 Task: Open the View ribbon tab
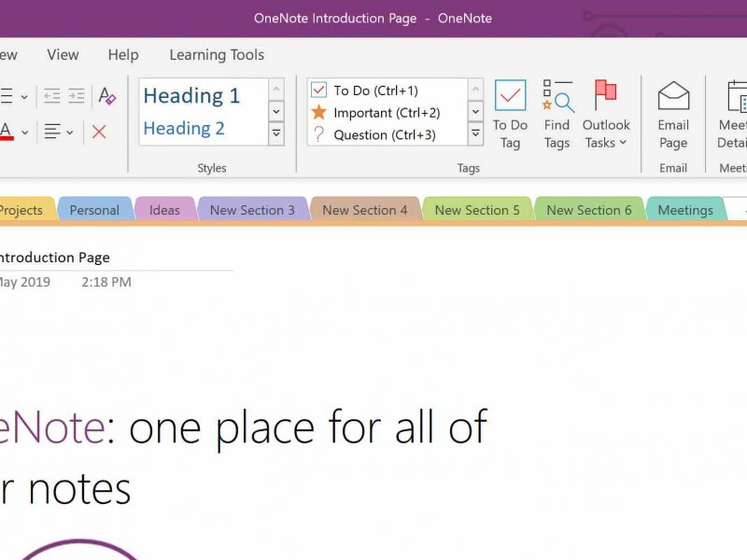click(x=63, y=55)
